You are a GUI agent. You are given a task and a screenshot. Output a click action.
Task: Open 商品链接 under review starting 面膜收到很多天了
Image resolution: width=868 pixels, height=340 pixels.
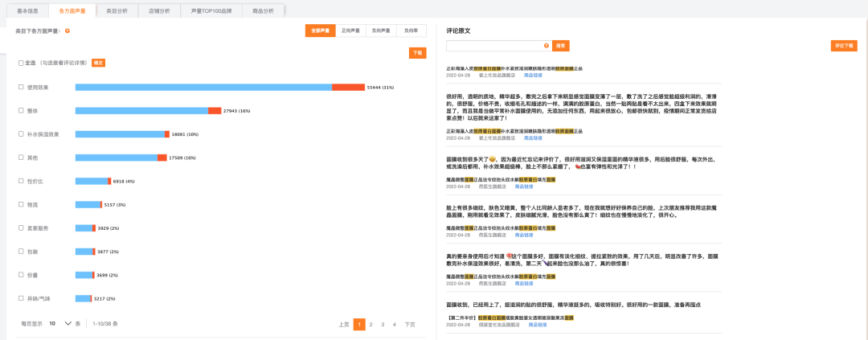(525, 186)
